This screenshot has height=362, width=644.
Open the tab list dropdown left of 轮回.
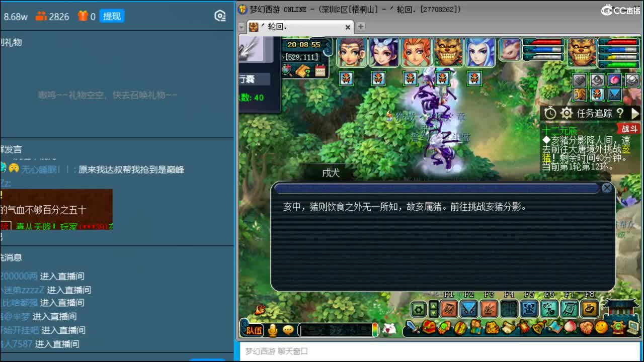242,27
